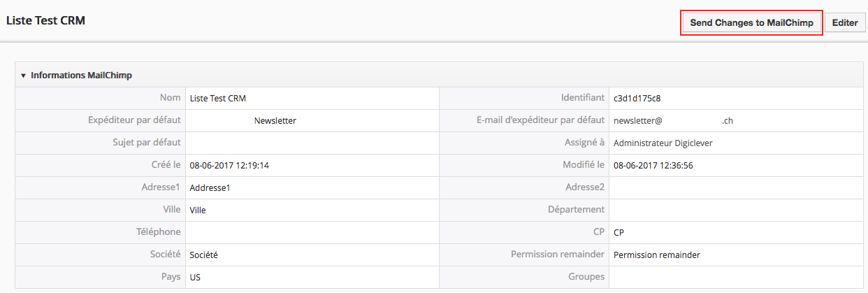
Task: Click the Administrateur Digiclever assignee value
Action: pos(663,143)
